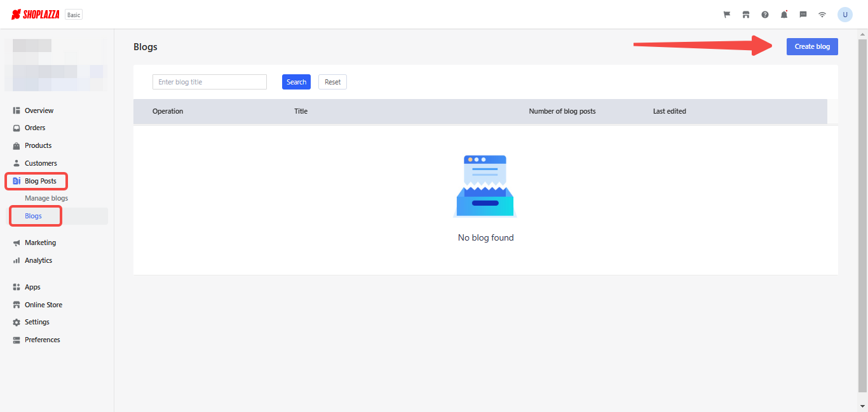Click the Blogs page heading
This screenshot has height=412, width=868.
146,47
